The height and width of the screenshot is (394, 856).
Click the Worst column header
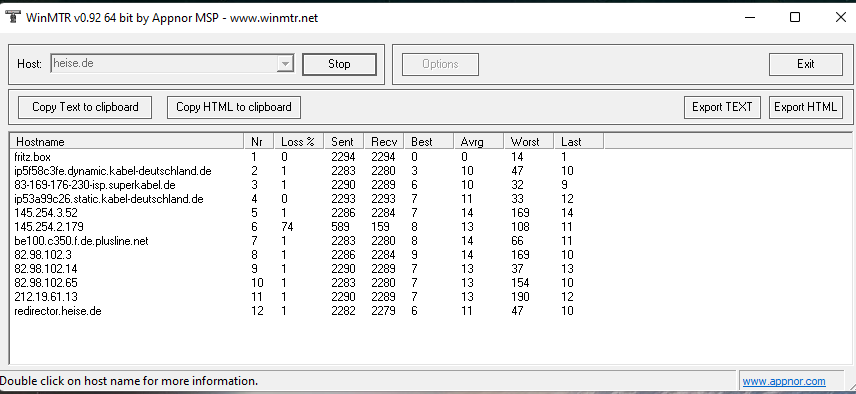[x=528, y=141]
